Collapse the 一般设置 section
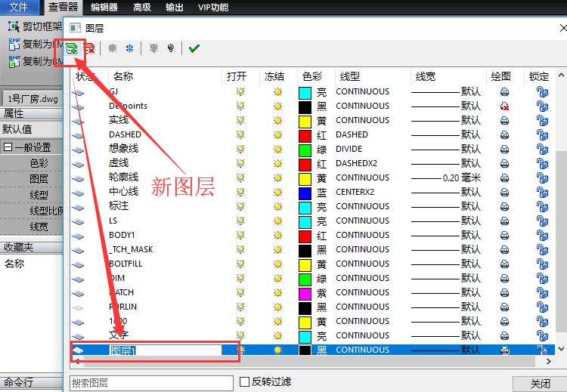Screen dimensions: 567x392 [x=8, y=147]
